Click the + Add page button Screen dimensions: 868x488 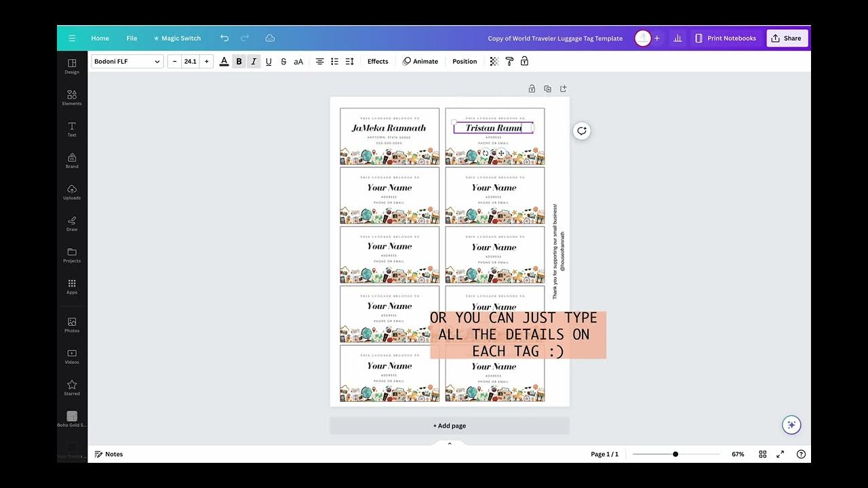coord(450,426)
